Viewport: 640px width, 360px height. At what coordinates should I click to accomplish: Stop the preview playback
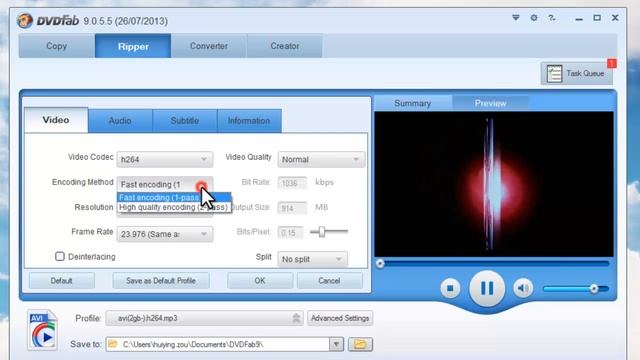(x=450, y=289)
